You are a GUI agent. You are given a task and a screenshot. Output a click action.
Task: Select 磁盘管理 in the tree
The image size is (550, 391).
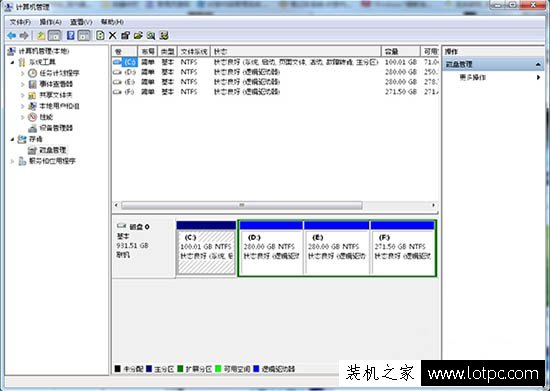(x=53, y=150)
